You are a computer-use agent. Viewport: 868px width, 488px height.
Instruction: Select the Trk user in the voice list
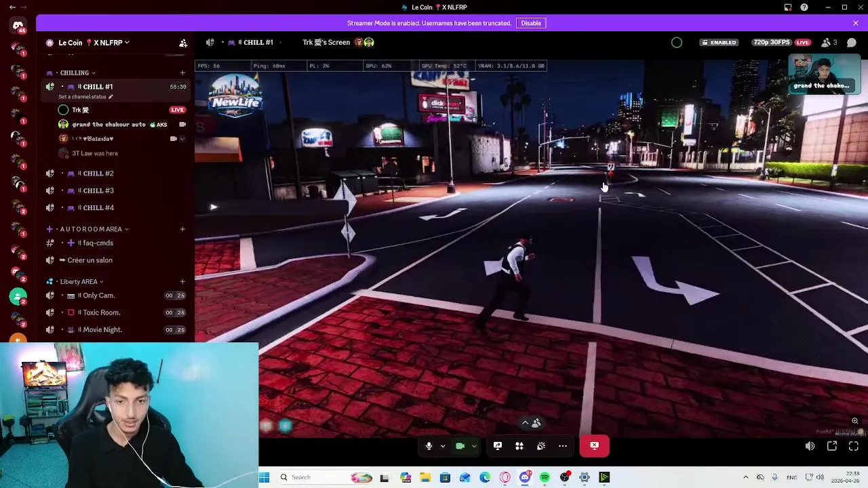pos(80,110)
